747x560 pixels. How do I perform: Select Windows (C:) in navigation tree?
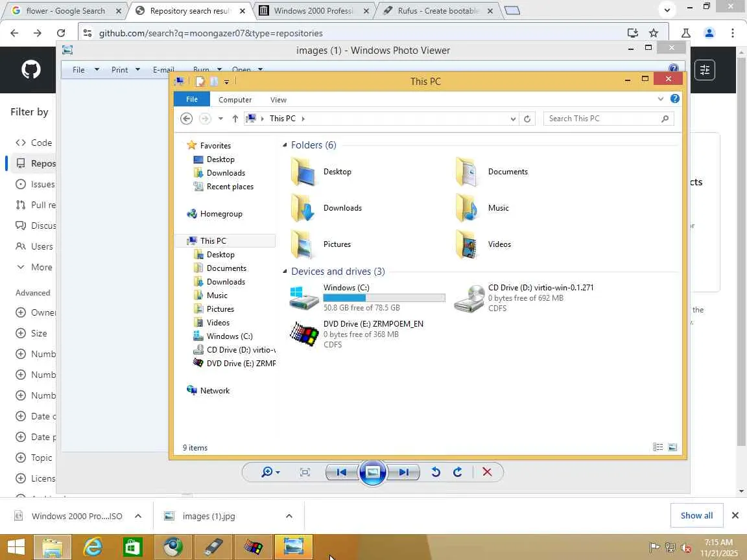coord(223,336)
